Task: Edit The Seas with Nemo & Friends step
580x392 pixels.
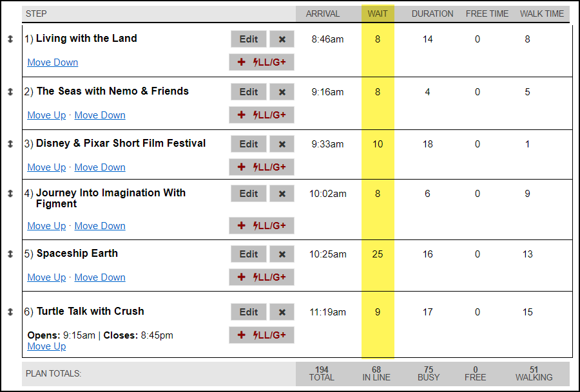Action: point(249,92)
